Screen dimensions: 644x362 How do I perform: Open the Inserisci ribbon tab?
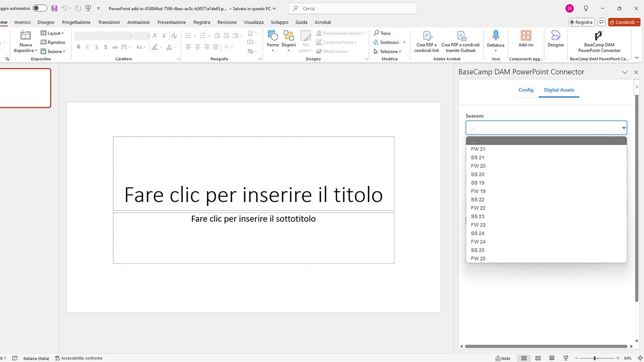point(22,22)
